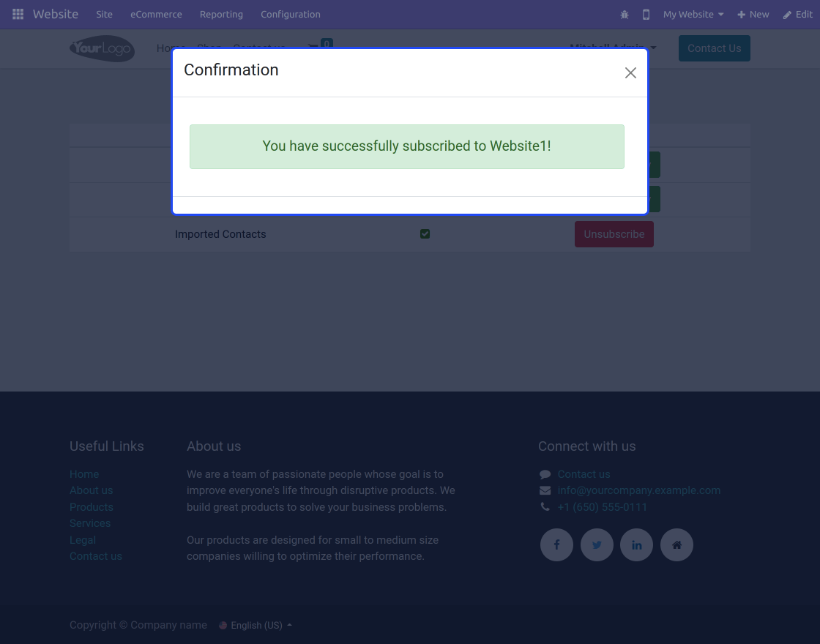Viewport: 820px width, 644px height.
Task: Click the +1 (650) 555-0111 phone link
Action: click(x=603, y=507)
